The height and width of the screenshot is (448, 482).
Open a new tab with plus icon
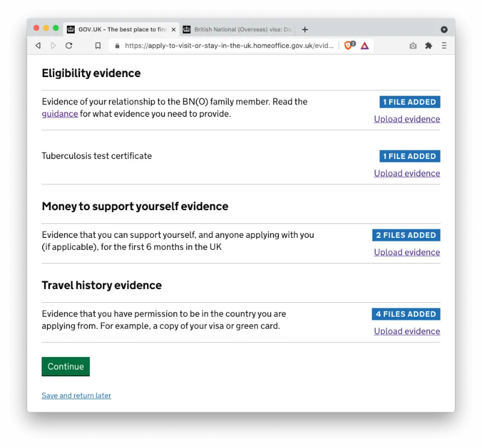click(x=305, y=30)
